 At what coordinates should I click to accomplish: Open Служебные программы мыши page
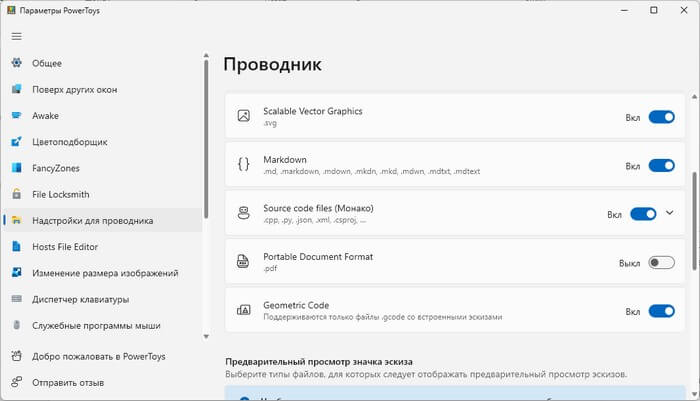pos(103,326)
